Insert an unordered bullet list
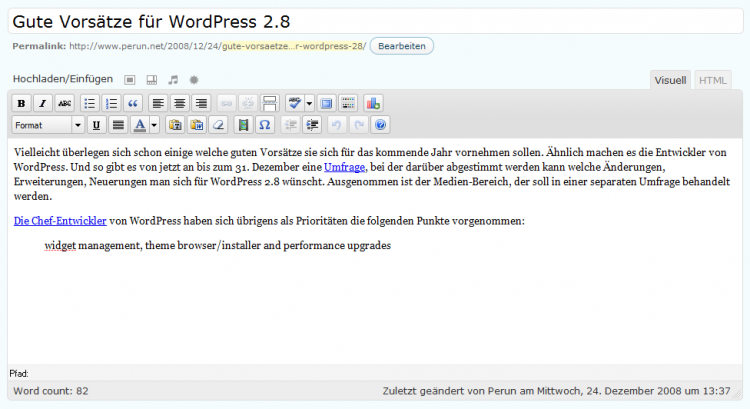750x409 pixels. [x=90, y=103]
